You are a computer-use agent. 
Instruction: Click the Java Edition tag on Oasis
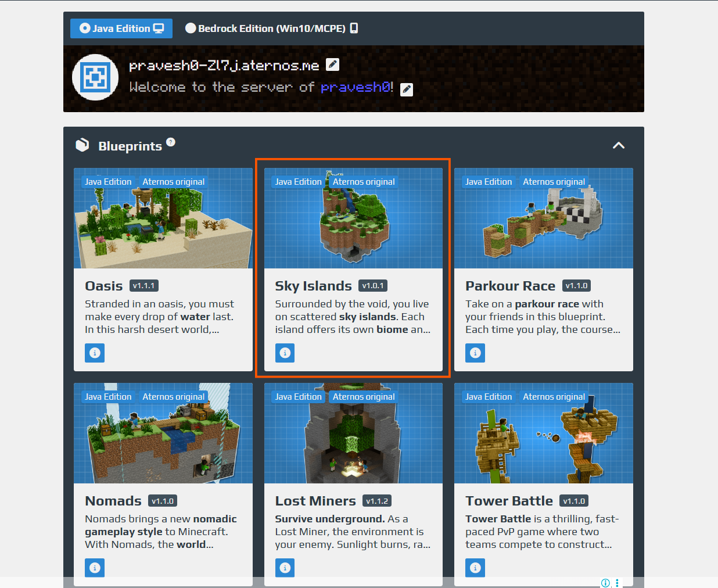[108, 182]
